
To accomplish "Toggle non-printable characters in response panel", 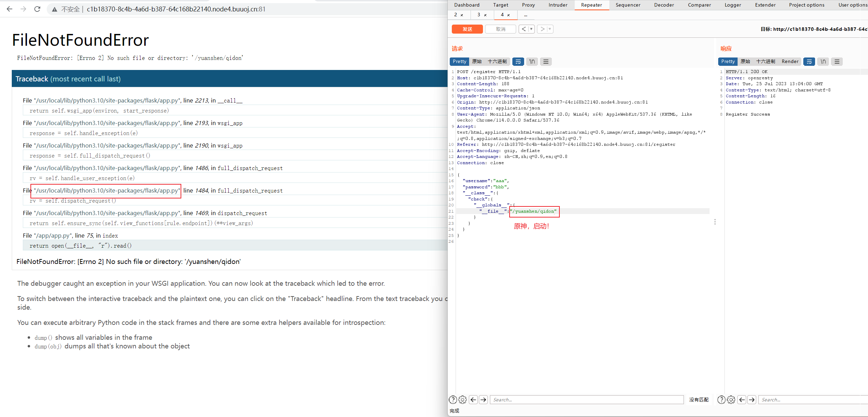I will click(x=823, y=62).
